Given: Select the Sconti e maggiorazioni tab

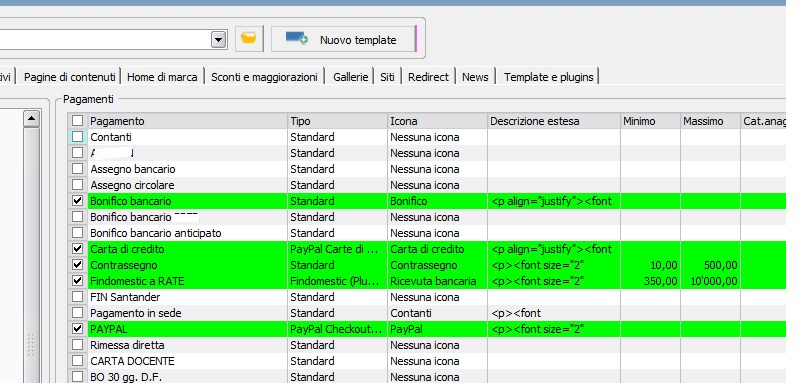Looking at the screenshot, I should coord(264,77).
